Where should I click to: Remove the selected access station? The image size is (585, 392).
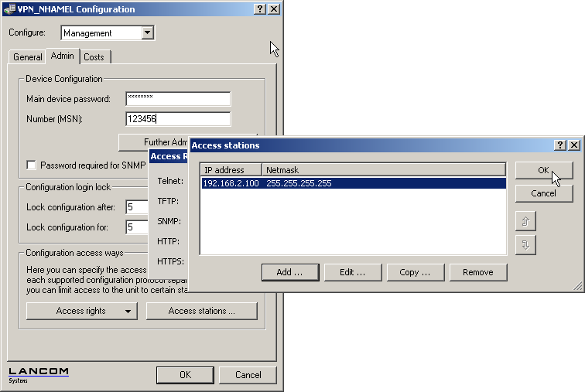click(x=477, y=272)
